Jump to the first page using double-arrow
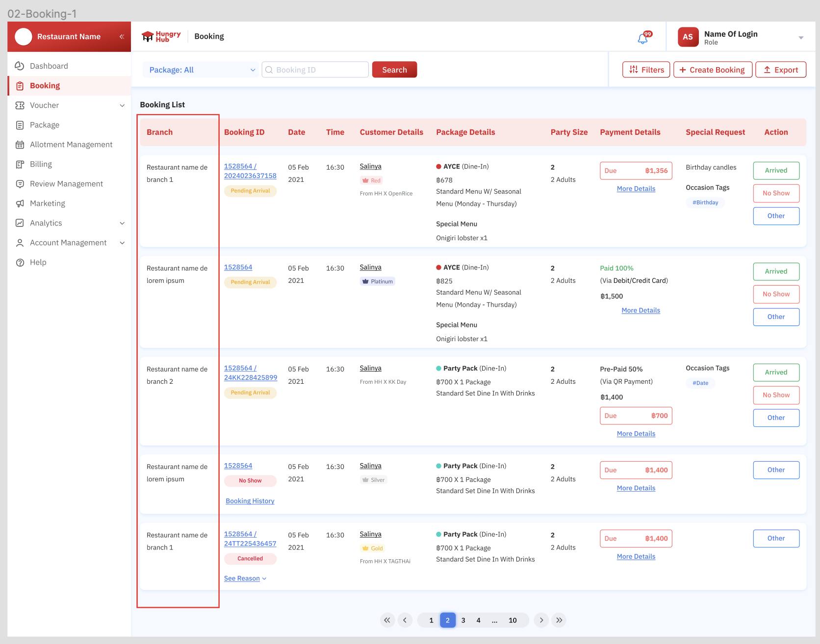The width and height of the screenshot is (820, 644). tap(387, 620)
